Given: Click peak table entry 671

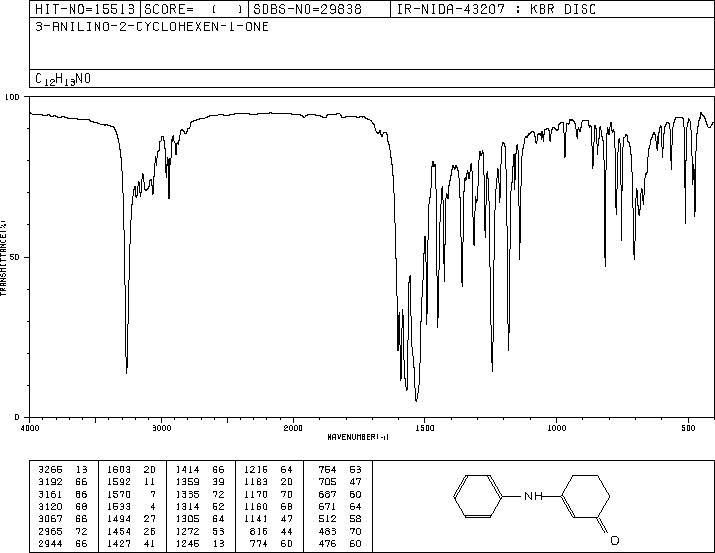Looking at the screenshot, I should 340,506.
